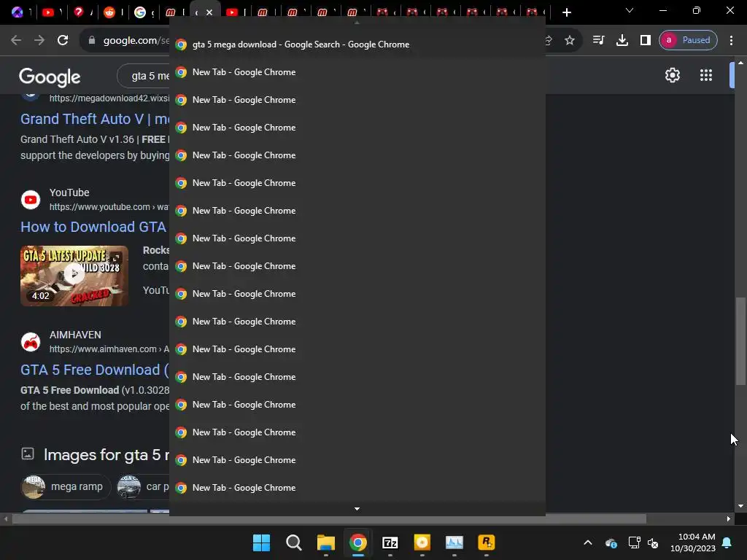Open 7-Zip from the taskbar
Image resolution: width=747 pixels, height=560 pixels.
(390, 542)
